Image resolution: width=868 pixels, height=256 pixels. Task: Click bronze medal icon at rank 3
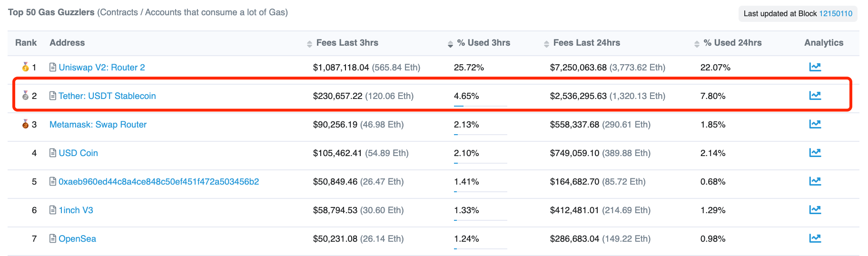[25, 124]
